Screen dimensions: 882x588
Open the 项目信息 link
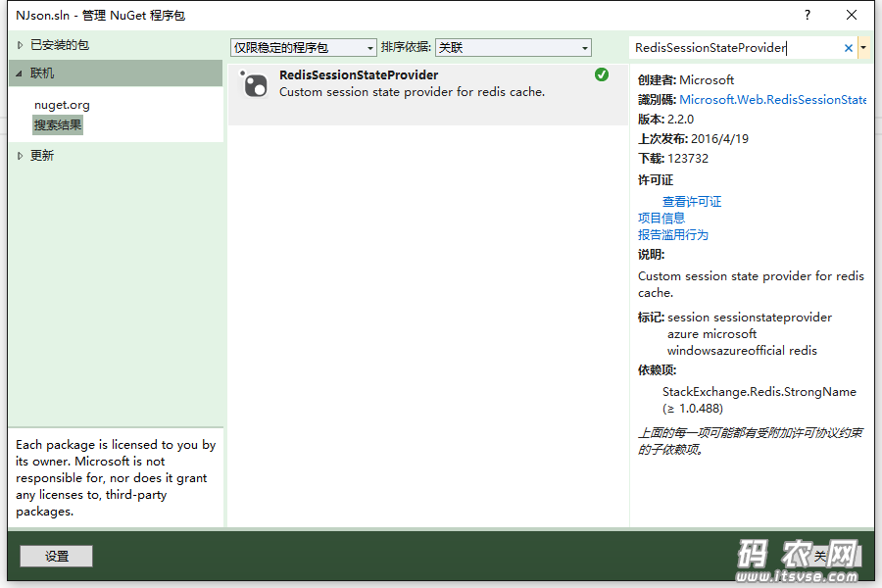tap(661, 218)
